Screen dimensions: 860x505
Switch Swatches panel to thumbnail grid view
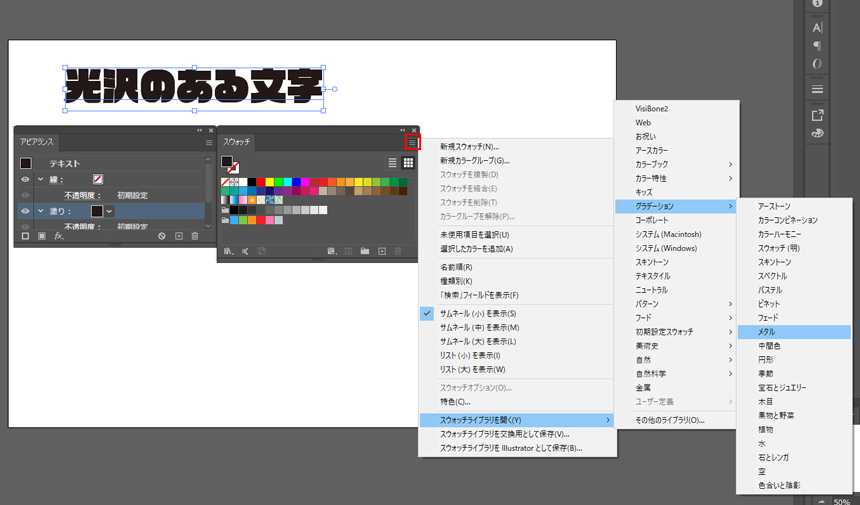coord(408,163)
